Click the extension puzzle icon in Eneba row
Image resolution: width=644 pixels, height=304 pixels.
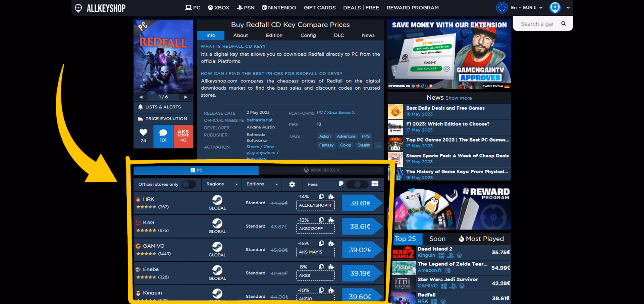(x=331, y=267)
